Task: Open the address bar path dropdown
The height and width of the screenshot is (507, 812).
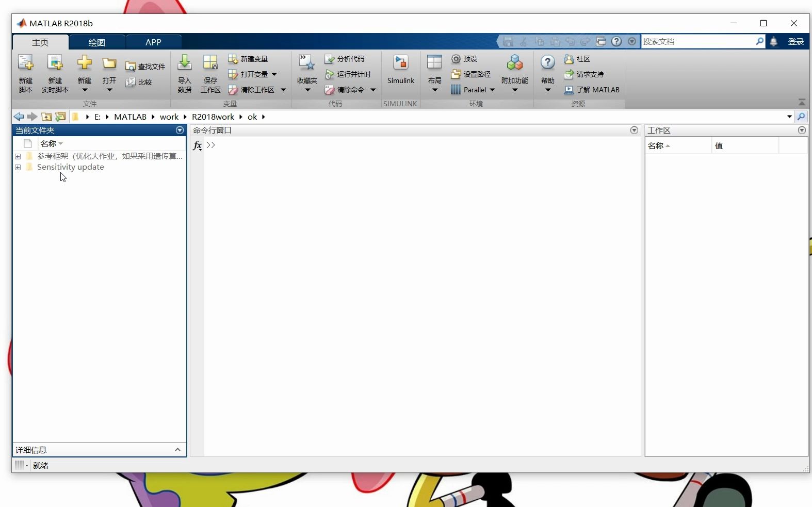Action: click(789, 117)
